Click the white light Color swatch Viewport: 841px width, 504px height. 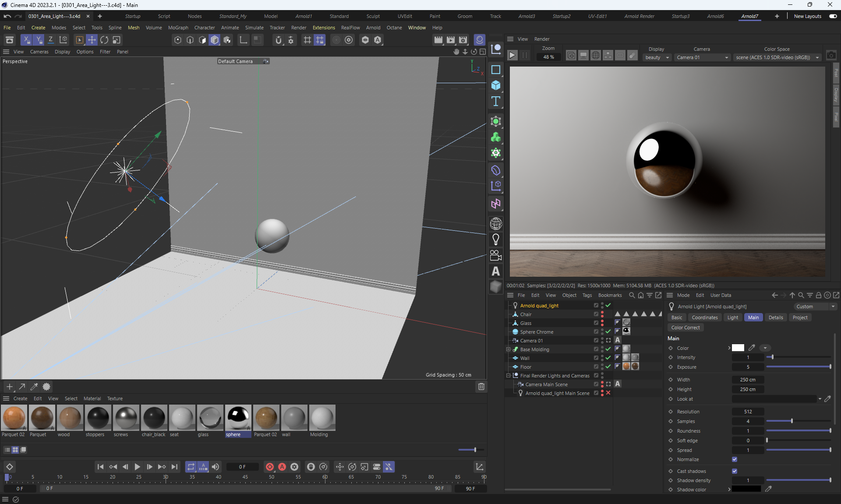(x=738, y=348)
